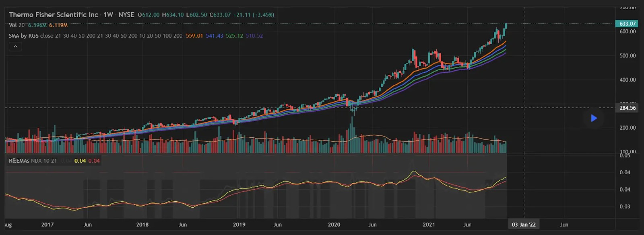Image resolution: width=644 pixels, height=235 pixels.
Task: Click the 500.00 level on price scale
Action: [627, 56]
